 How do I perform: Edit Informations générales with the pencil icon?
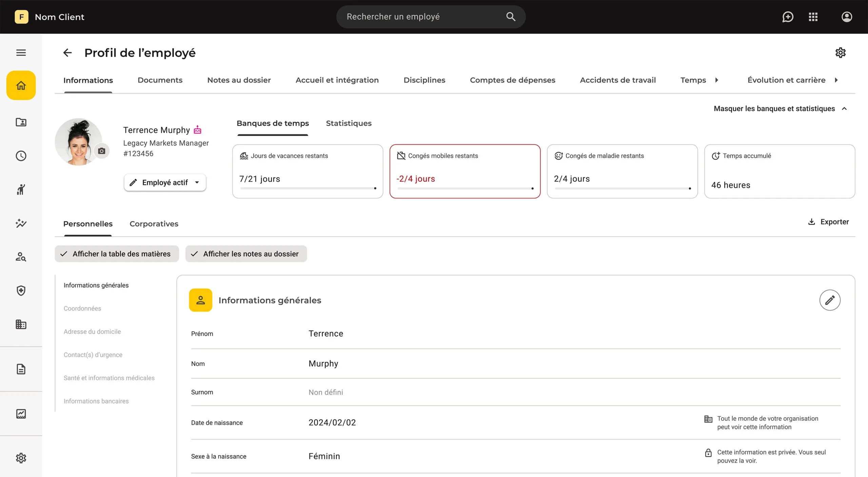(x=829, y=300)
